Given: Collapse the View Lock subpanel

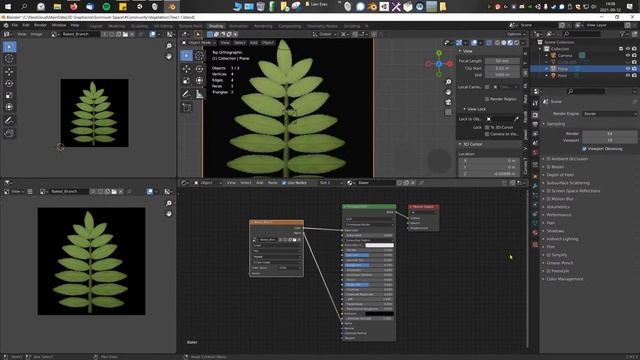Looking at the screenshot, I should tap(476, 109).
